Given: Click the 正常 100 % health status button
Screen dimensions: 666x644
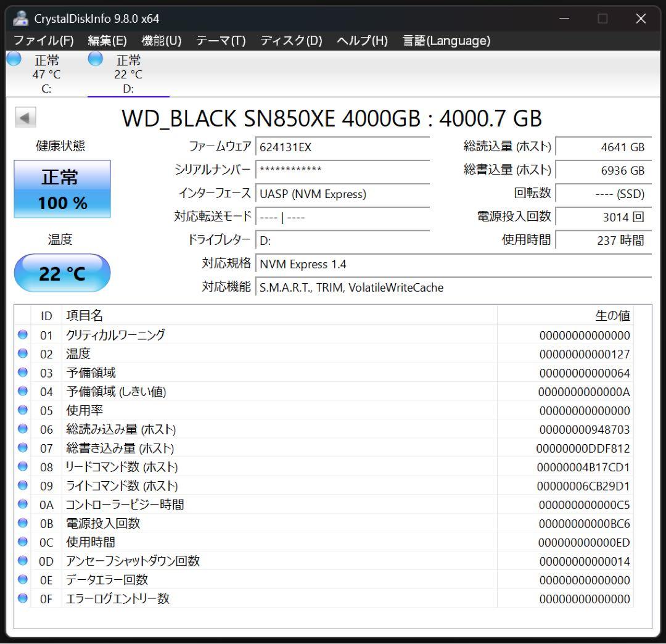Looking at the screenshot, I should click(62, 189).
